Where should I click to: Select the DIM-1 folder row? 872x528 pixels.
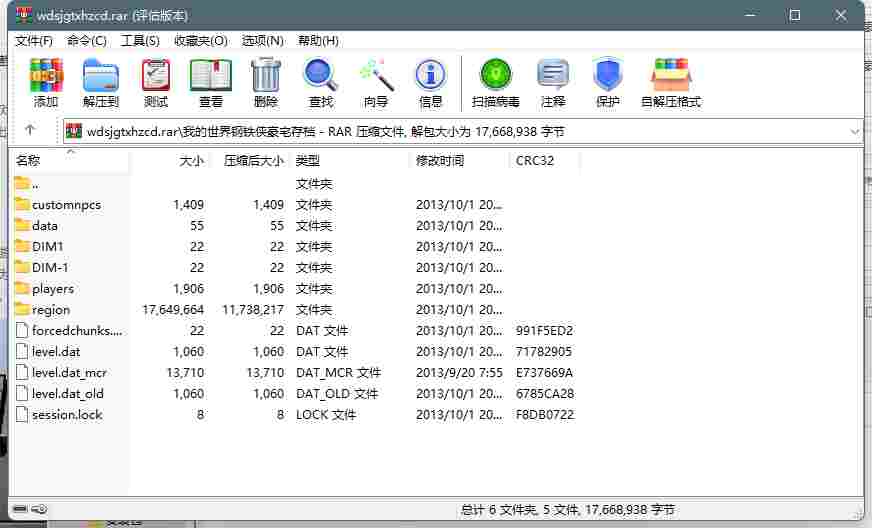[x=295, y=267]
